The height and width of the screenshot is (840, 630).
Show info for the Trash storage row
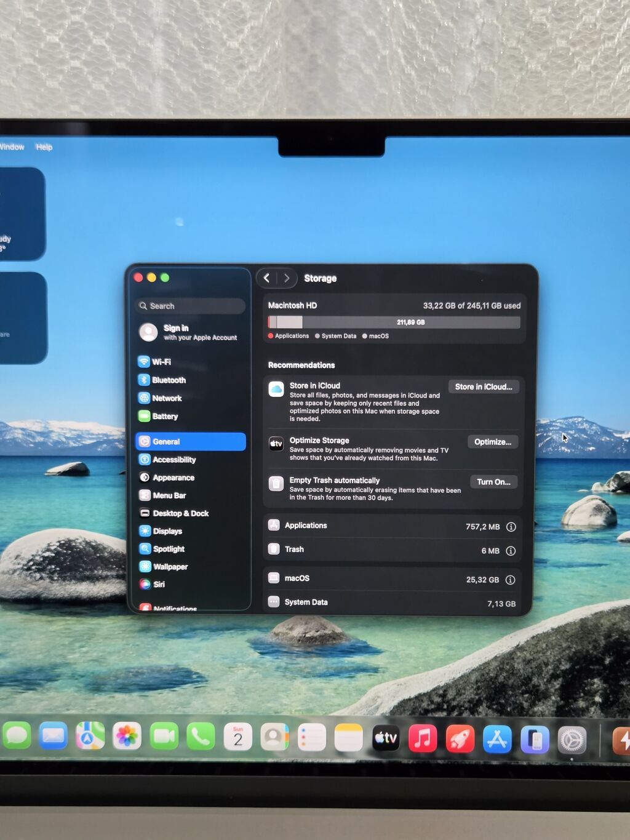[511, 551]
